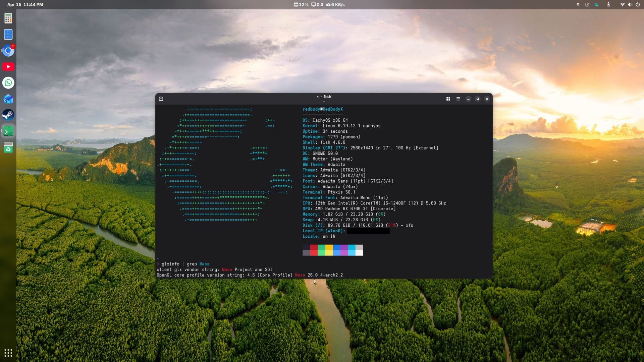Click the 'GPU: AMD Radeon RX 6700 XT' line

tap(349, 209)
